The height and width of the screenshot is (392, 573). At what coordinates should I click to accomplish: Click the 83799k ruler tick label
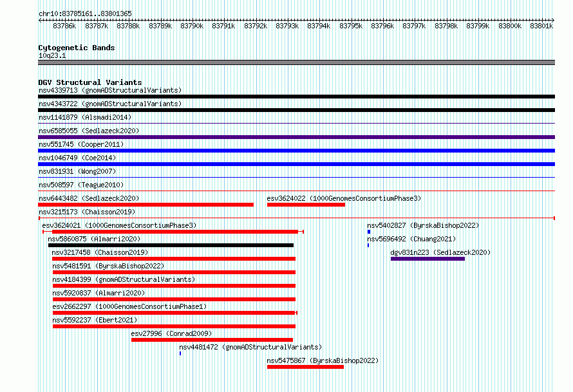[478, 26]
